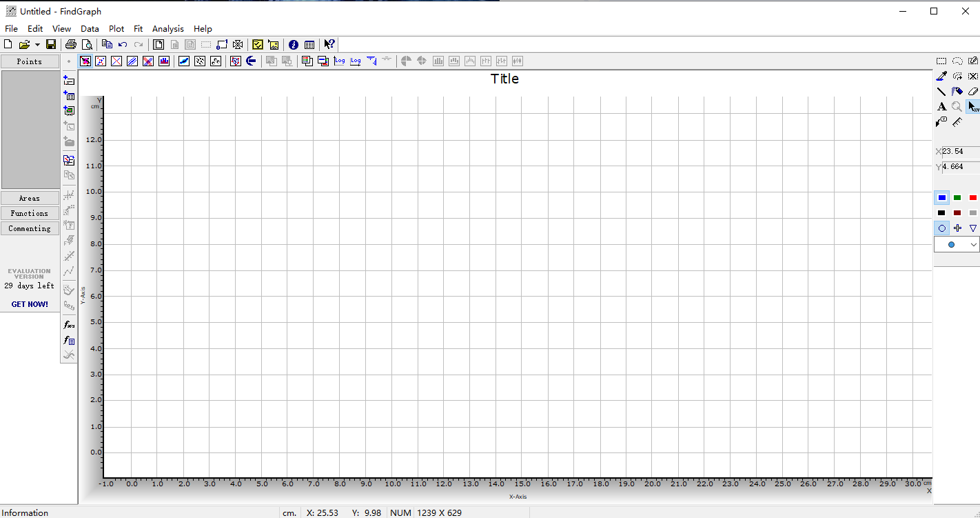
Task: Open the Fit menu
Action: 139,28
